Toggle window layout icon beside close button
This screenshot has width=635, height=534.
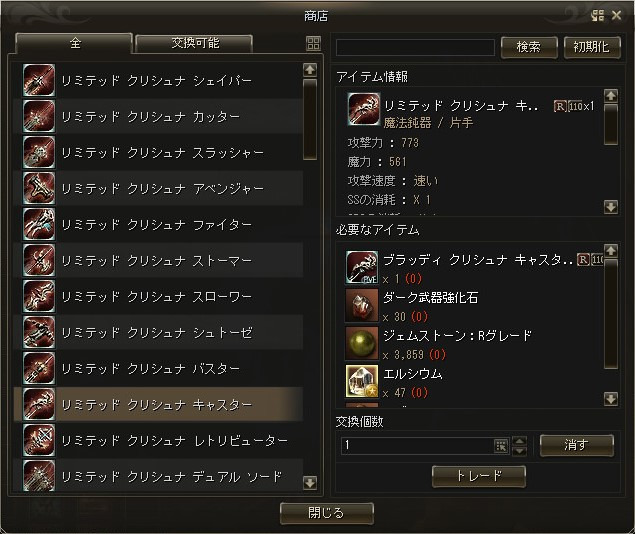[x=597, y=16]
